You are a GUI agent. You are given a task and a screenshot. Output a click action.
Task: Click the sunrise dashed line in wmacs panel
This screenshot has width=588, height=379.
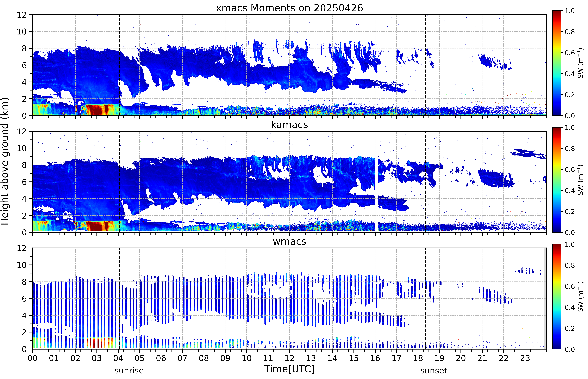119,299
